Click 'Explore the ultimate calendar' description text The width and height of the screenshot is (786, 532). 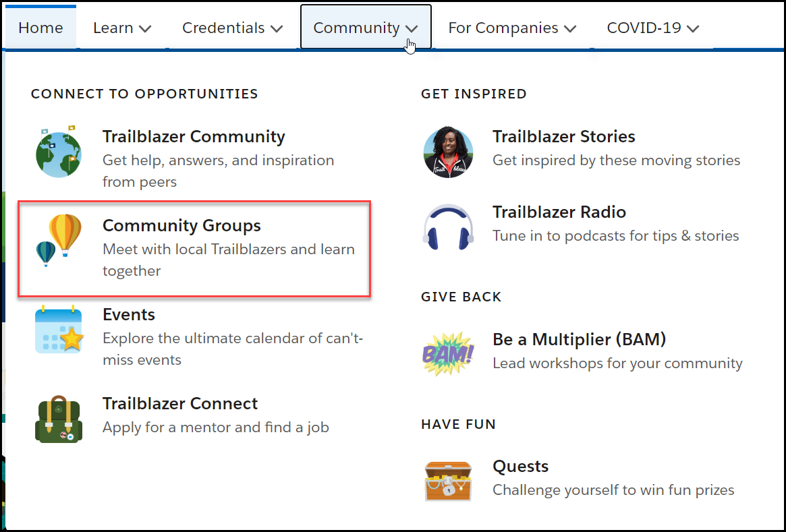point(233,349)
